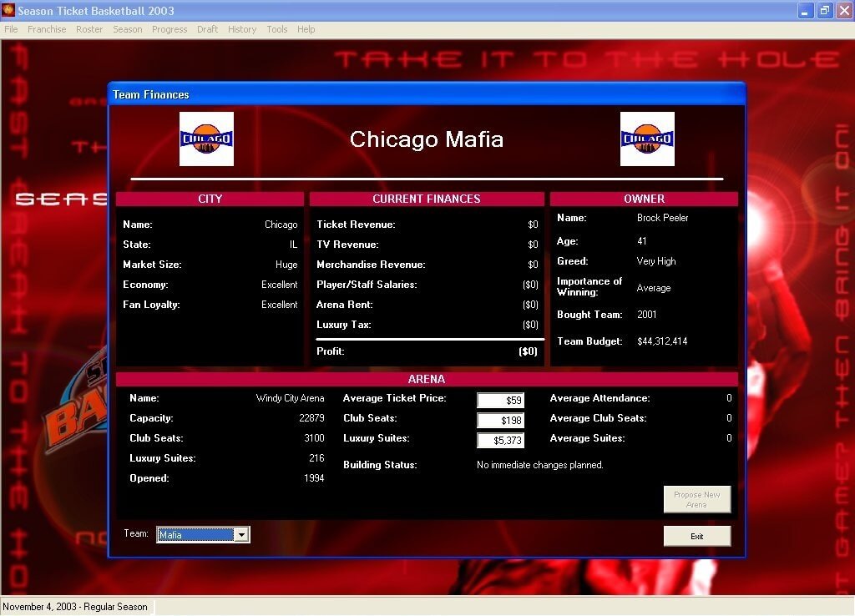Select the Chicago Mafia team title
The height and width of the screenshot is (616, 855).
coord(427,139)
